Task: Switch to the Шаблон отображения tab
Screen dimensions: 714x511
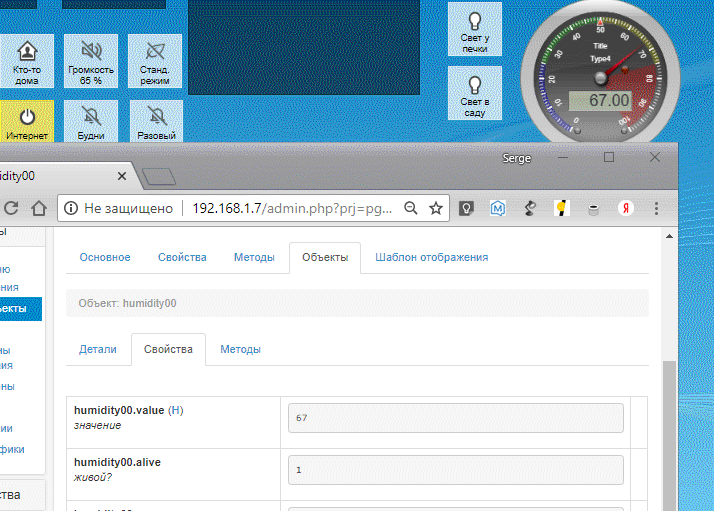Action: pos(431,257)
